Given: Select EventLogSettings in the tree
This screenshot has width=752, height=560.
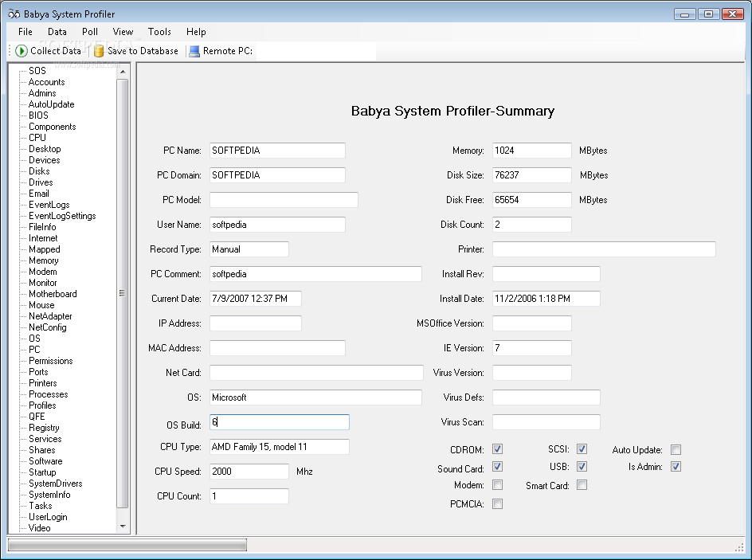Looking at the screenshot, I should click(x=62, y=216).
